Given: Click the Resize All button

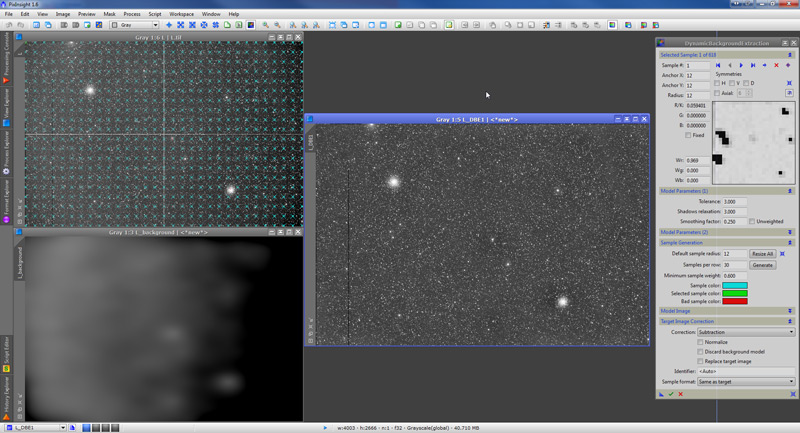Looking at the screenshot, I should coord(763,254).
